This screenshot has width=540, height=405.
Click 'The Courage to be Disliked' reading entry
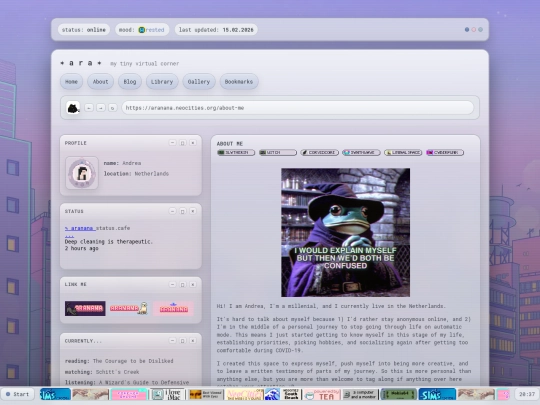pos(133,361)
